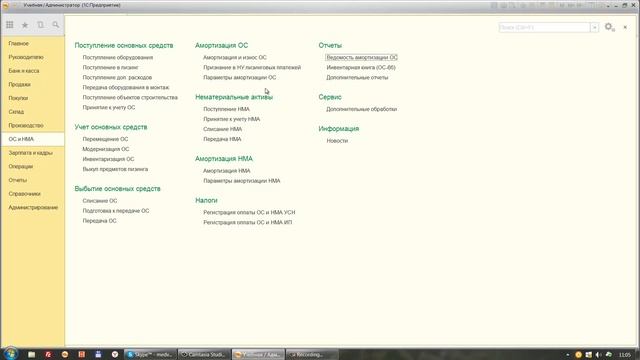Viewport: 640px width, 360px height.
Task: Open file explorer folder icon in taskbar
Action: click(31, 355)
